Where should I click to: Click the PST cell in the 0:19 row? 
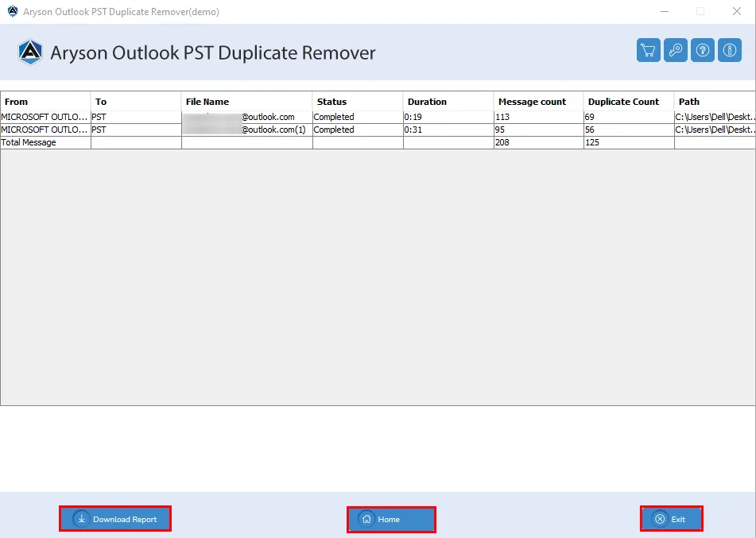[136, 117]
